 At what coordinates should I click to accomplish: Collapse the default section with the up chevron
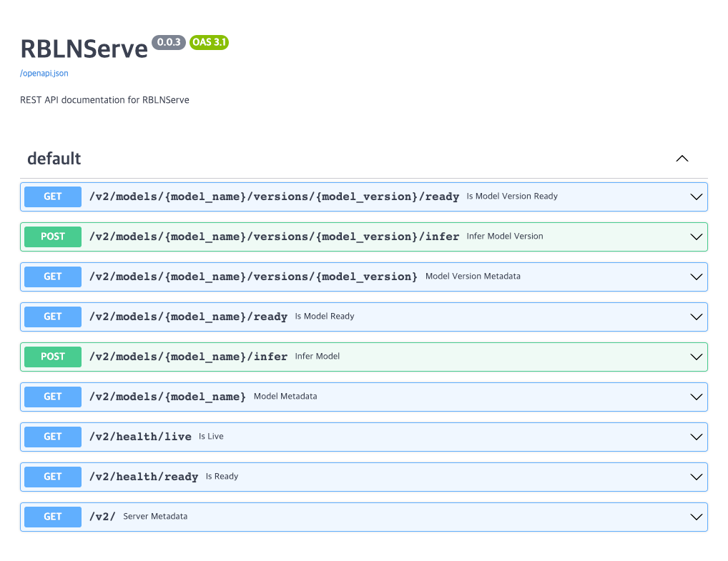(682, 159)
